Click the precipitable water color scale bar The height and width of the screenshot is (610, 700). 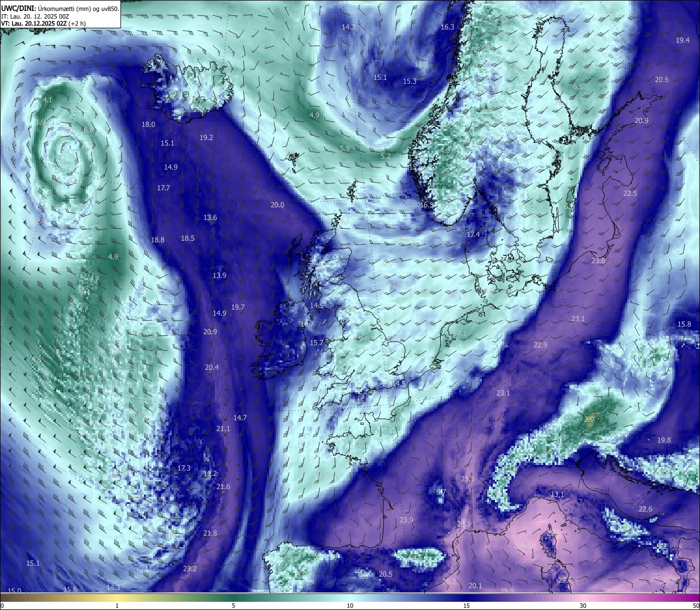tap(350, 597)
